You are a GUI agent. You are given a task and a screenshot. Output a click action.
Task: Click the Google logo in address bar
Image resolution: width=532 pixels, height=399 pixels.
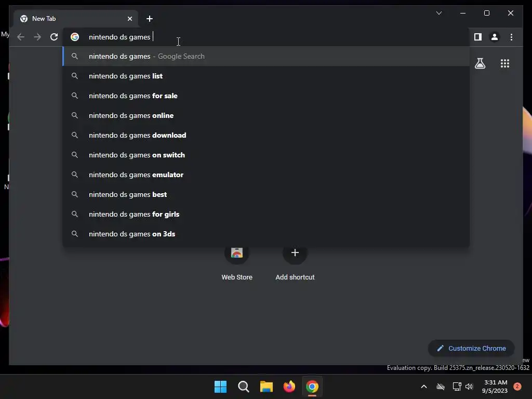pyautogui.click(x=75, y=37)
